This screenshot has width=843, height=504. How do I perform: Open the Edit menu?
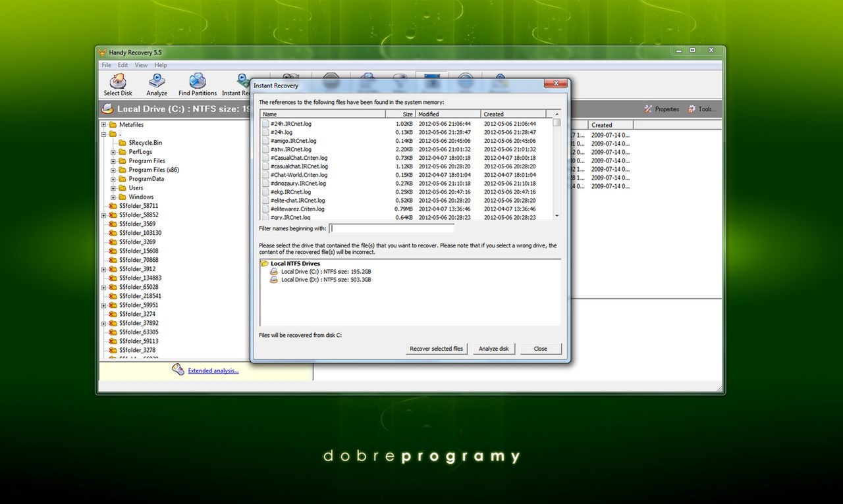click(x=123, y=65)
